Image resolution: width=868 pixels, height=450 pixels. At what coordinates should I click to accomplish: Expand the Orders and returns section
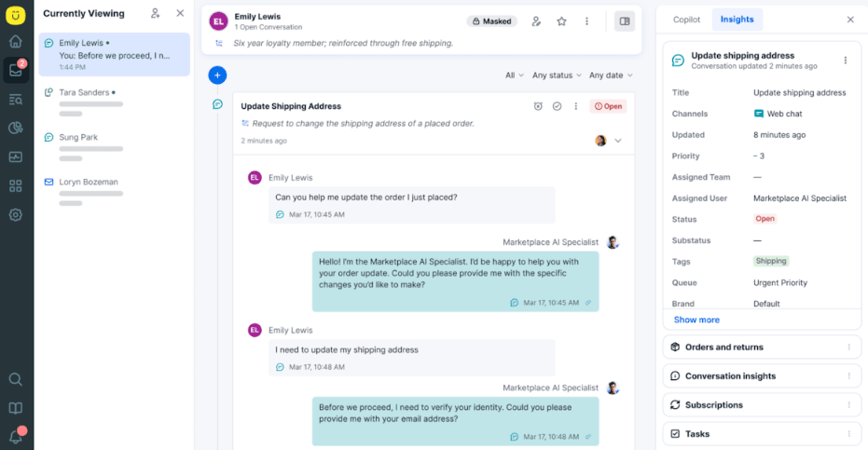pyautogui.click(x=762, y=347)
